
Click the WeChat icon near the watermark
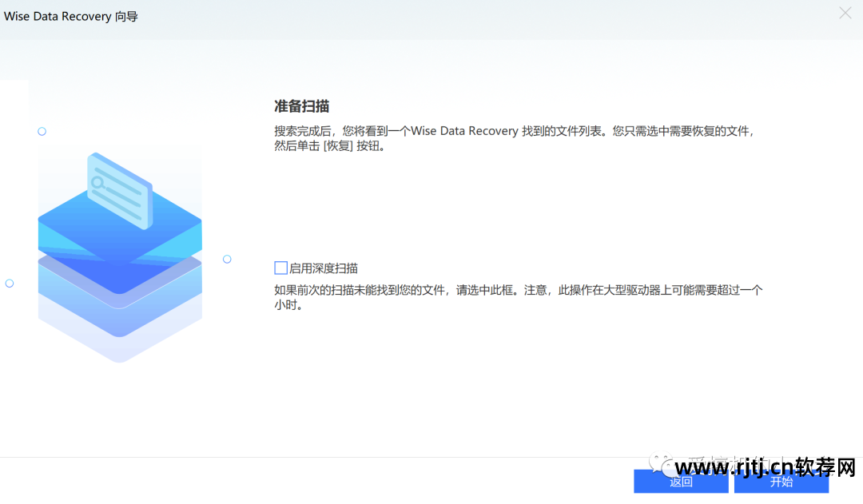660,463
